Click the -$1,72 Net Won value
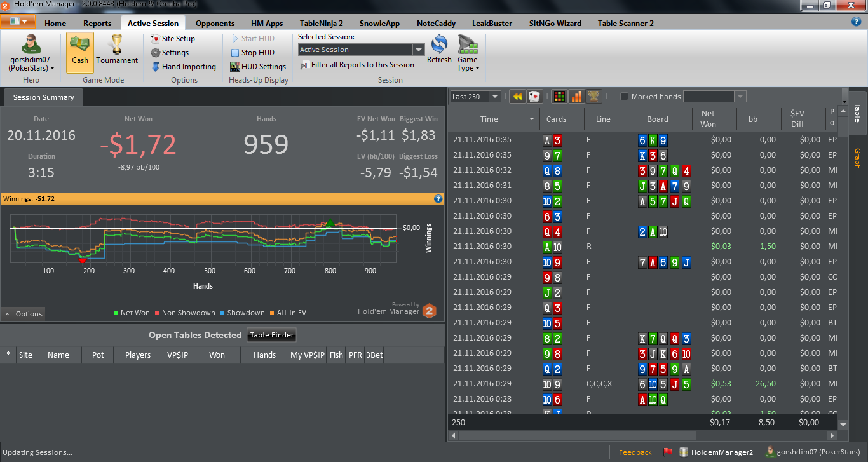 [x=138, y=145]
